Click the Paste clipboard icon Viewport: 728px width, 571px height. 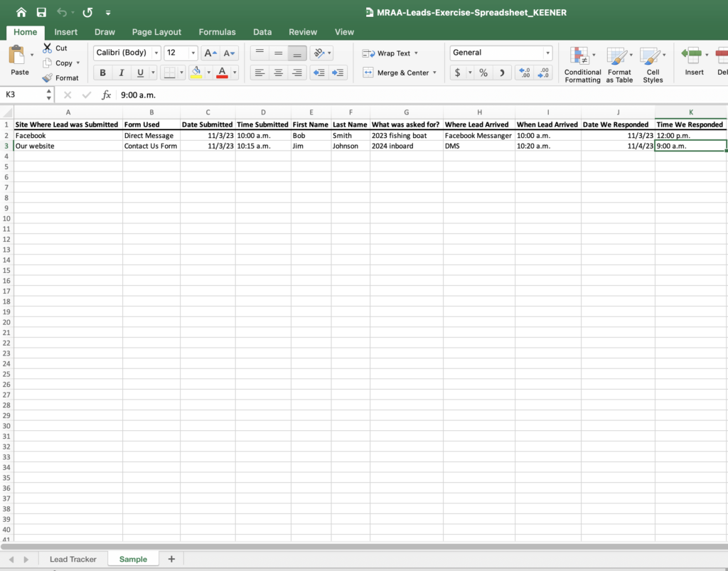pos(17,55)
